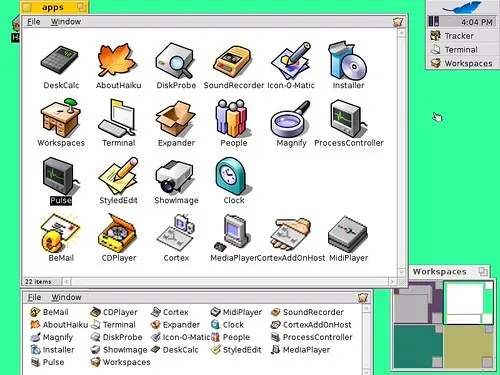Switch to the teal workspace thumbnail
500x375 pixels.
418,346
